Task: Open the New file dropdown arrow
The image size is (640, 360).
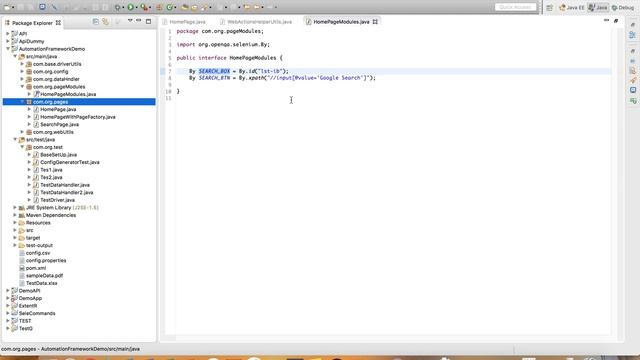Action: tap(13, 7)
